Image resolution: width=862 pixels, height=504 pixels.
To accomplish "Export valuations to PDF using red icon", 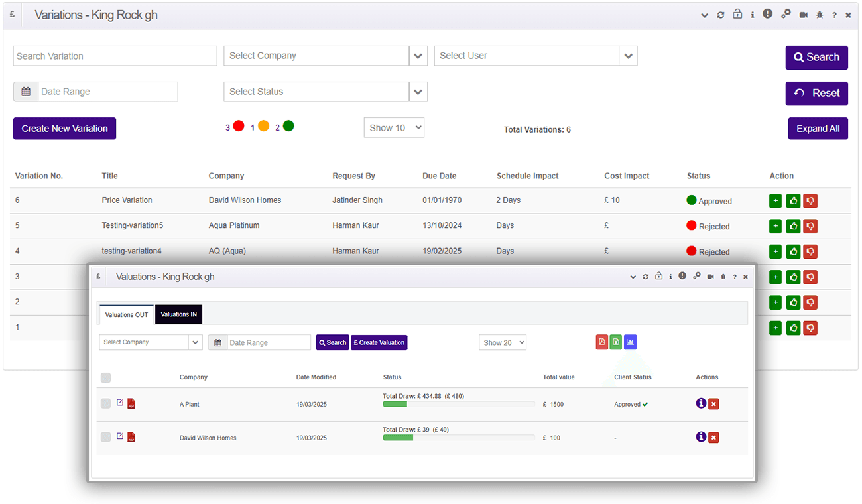I will (602, 342).
